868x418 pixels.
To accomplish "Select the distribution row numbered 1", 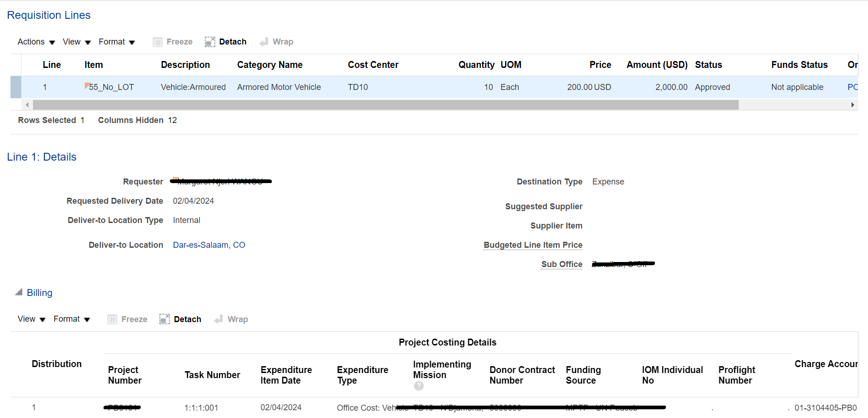I will click(x=34, y=407).
